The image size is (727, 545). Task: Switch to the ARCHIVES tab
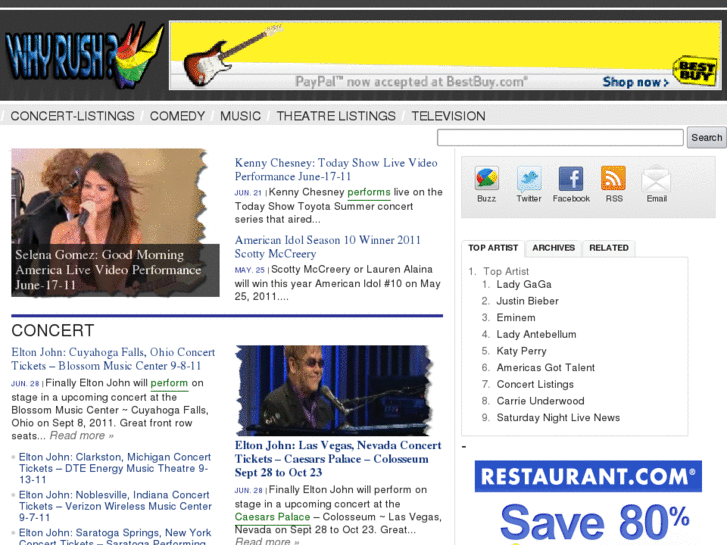pos(553,248)
